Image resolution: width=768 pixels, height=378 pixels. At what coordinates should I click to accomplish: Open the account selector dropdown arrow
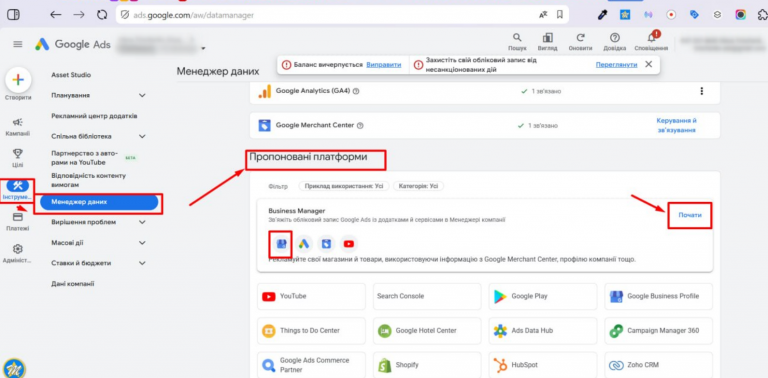point(203,48)
